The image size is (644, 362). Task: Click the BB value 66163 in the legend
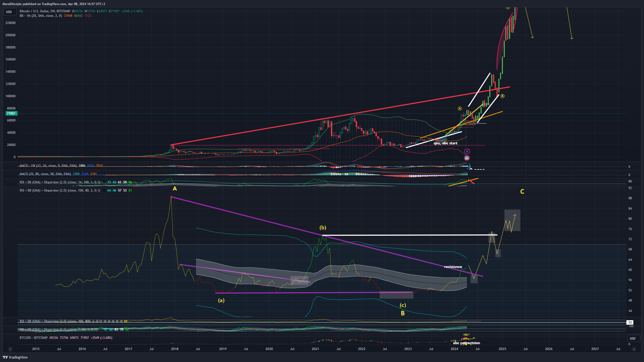[78, 16]
